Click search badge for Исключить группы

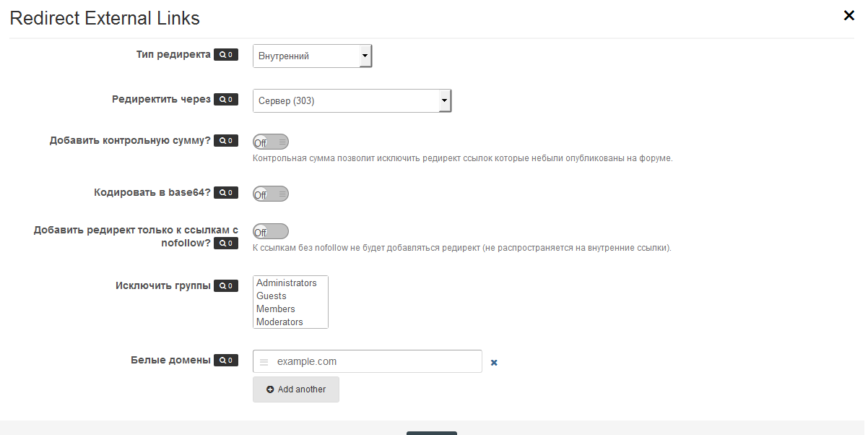pyautogui.click(x=225, y=286)
